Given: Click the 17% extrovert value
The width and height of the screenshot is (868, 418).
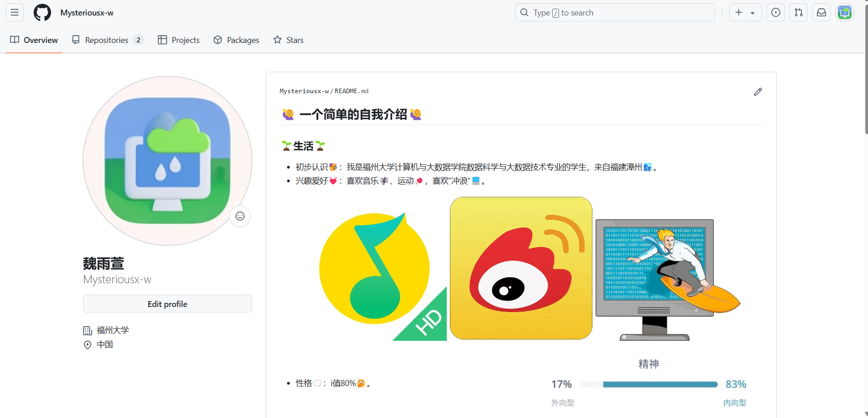Looking at the screenshot, I should (561, 384).
